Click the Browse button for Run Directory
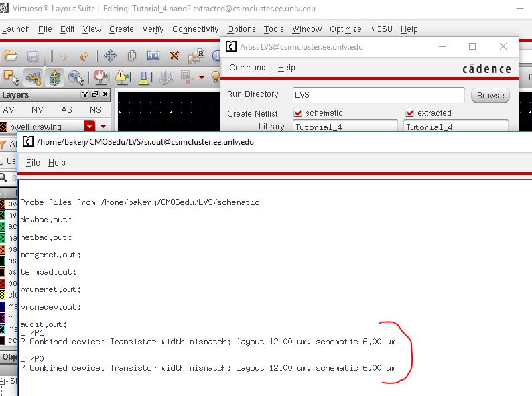The width and height of the screenshot is (532, 396). pos(490,95)
